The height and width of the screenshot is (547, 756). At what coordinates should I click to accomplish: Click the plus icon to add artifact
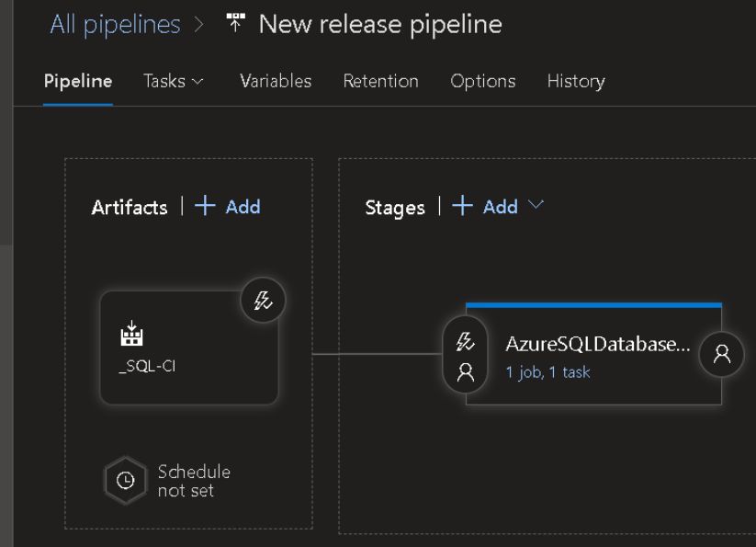click(x=205, y=207)
